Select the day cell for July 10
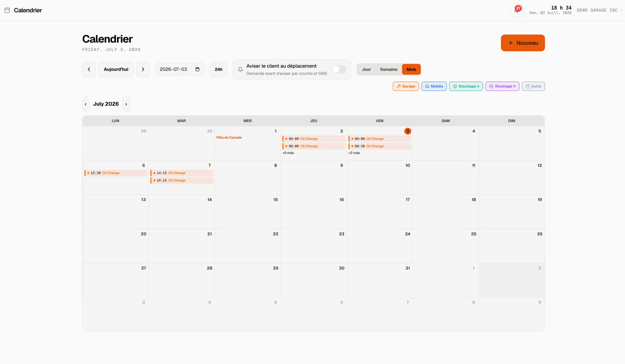 click(x=379, y=178)
